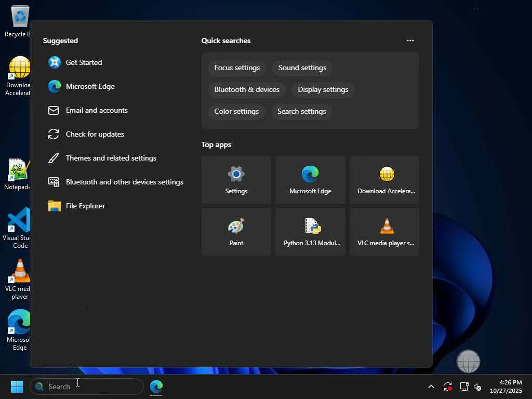Click the network tray icon
The width and height of the screenshot is (532, 399).
[x=464, y=387]
